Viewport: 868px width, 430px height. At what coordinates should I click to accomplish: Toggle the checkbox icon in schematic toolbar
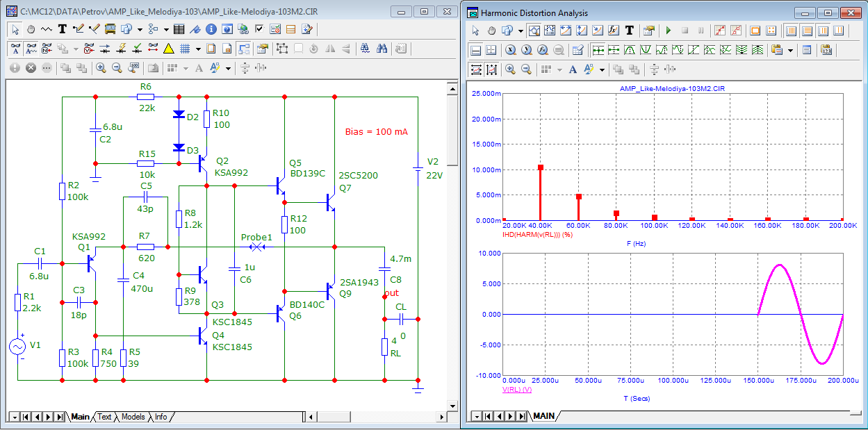pos(259,29)
